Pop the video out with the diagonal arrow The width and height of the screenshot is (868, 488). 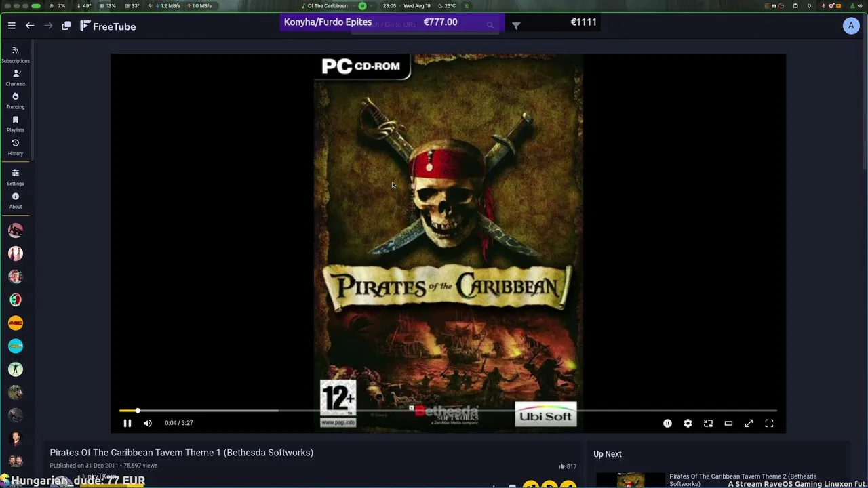click(x=749, y=423)
